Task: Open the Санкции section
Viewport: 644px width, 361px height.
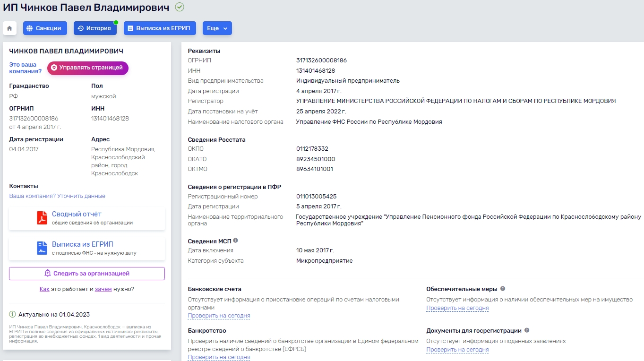Action: pos(45,28)
